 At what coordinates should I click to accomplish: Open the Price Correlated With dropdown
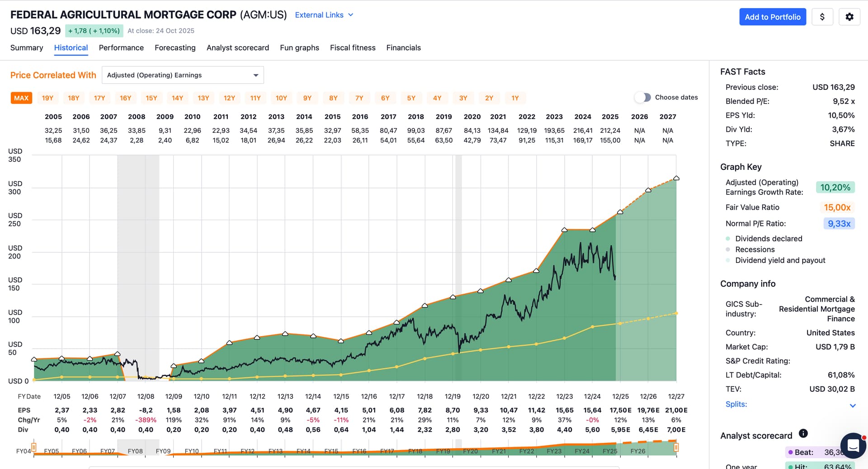tap(183, 75)
